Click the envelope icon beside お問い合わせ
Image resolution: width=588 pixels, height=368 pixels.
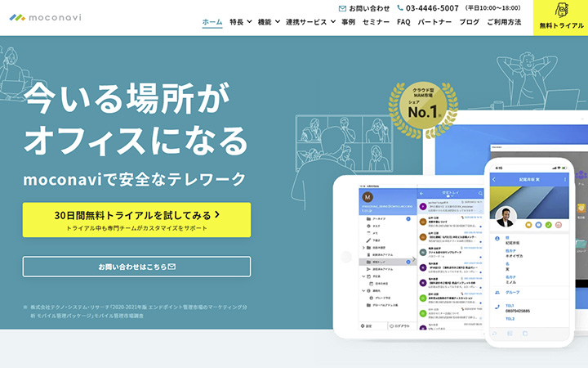[x=342, y=8]
